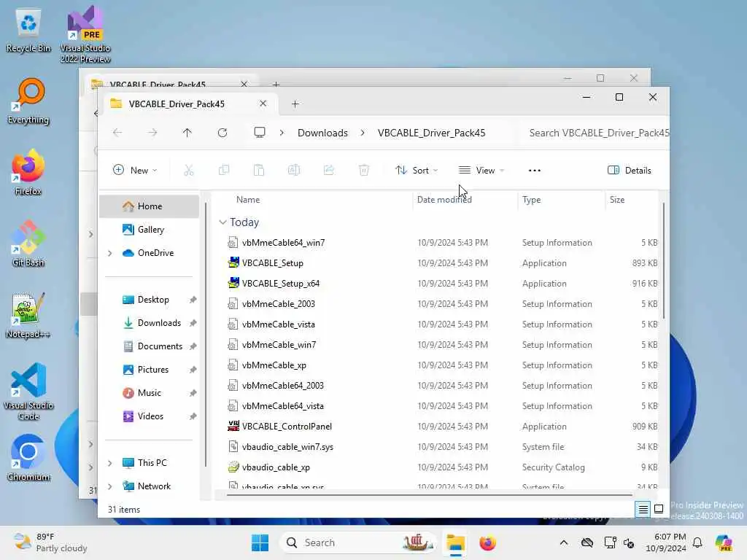Expand the This PC tree node

(x=110, y=463)
